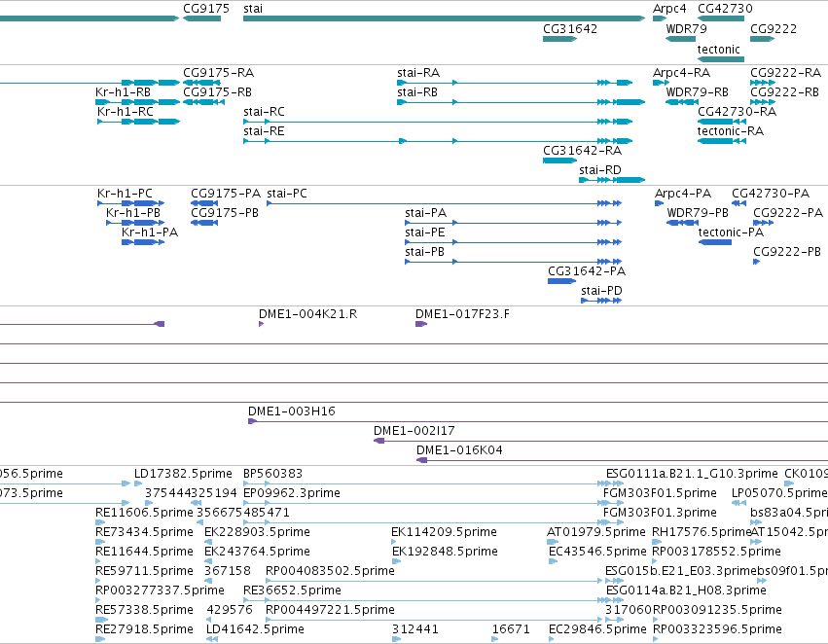Click EST BP560383
This screenshot has height=644, width=828.
[x=434, y=483]
